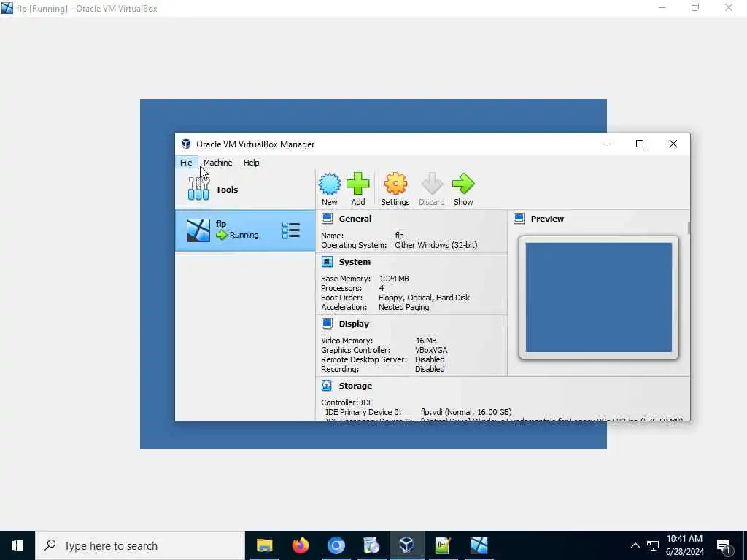Click the green notepad taskbar icon
Viewport: 747px width, 560px height.
(443, 545)
